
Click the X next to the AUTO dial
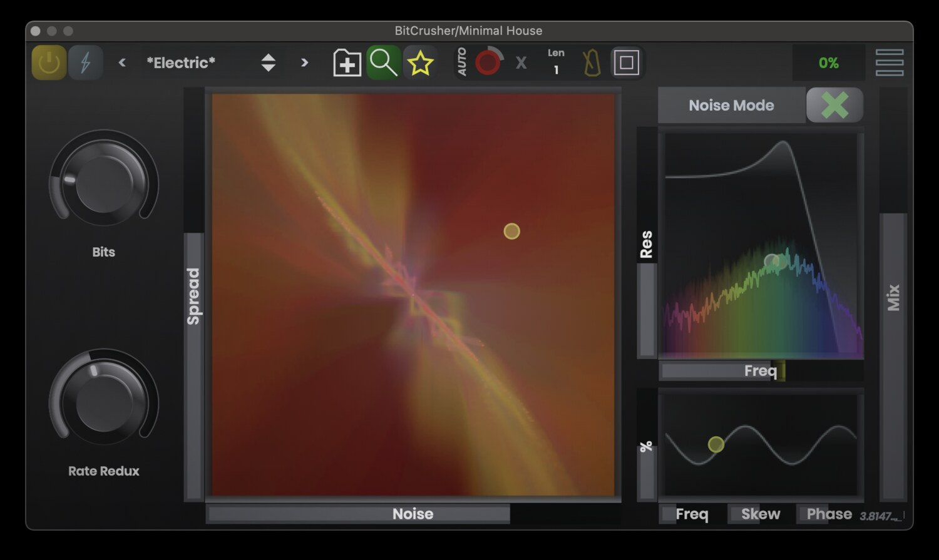click(x=521, y=63)
